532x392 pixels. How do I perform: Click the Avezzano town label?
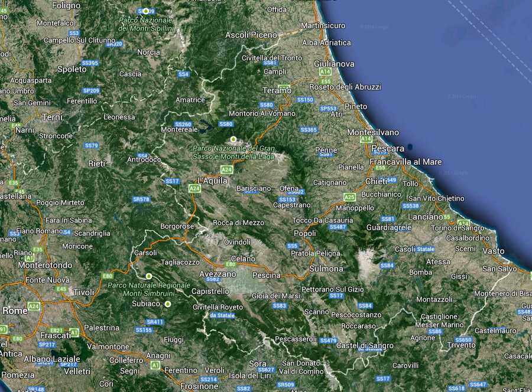216,275
